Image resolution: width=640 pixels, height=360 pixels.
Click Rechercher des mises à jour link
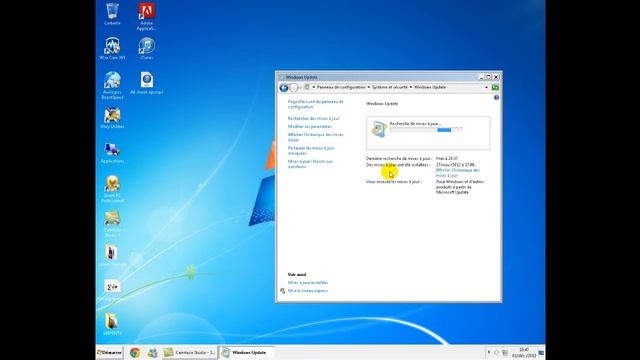click(x=313, y=118)
